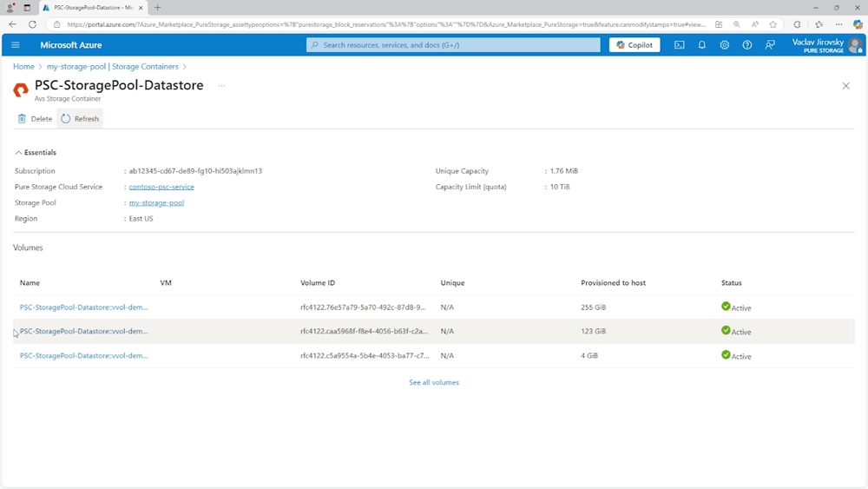Select volume ID starting rfc4122.caa5968f
The height and width of the screenshot is (489, 868).
[x=365, y=331]
